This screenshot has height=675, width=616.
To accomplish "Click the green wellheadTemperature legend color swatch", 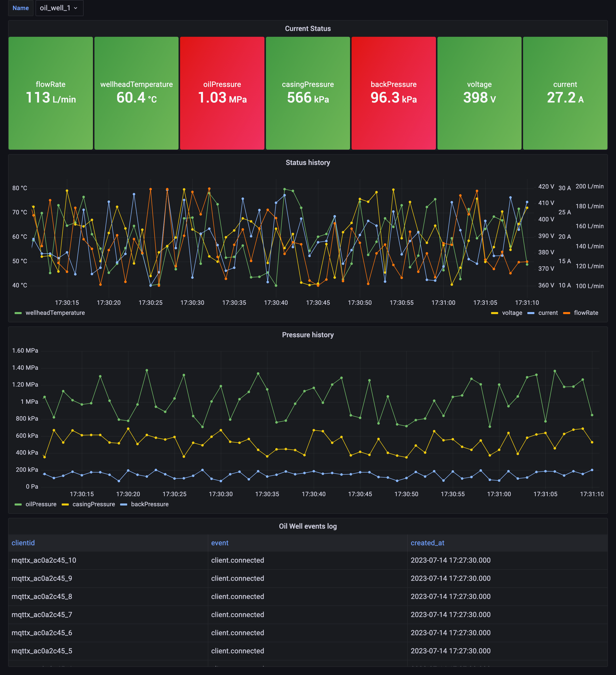I will pos(18,313).
